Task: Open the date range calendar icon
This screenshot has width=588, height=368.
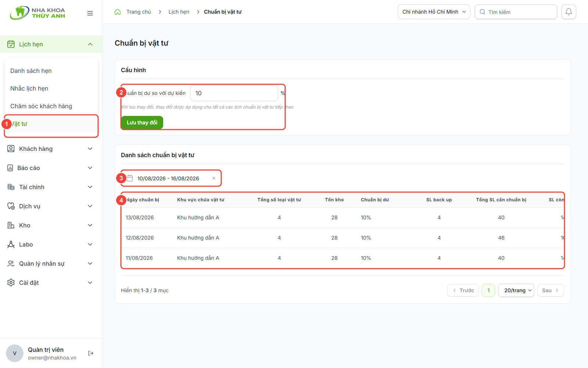Action: coord(130,178)
